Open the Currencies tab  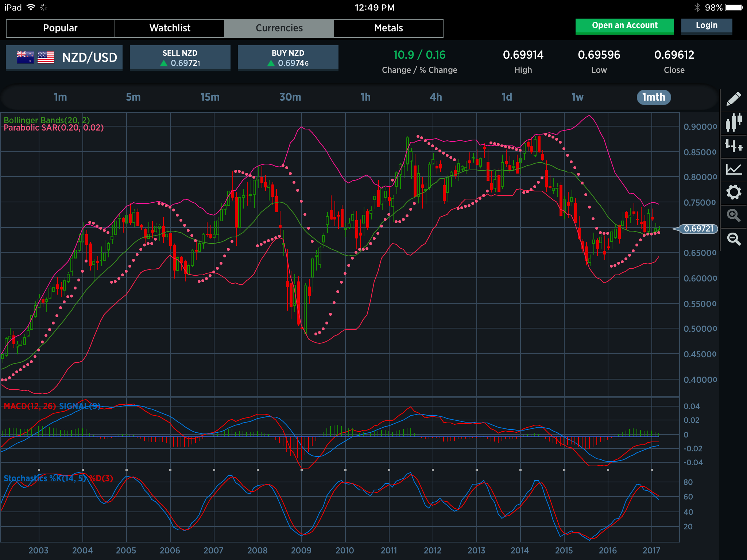point(279,28)
